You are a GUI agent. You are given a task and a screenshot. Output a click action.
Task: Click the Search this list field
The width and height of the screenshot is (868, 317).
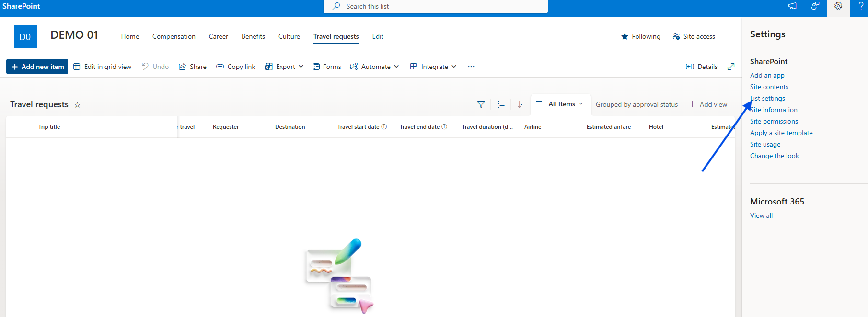[x=435, y=6]
